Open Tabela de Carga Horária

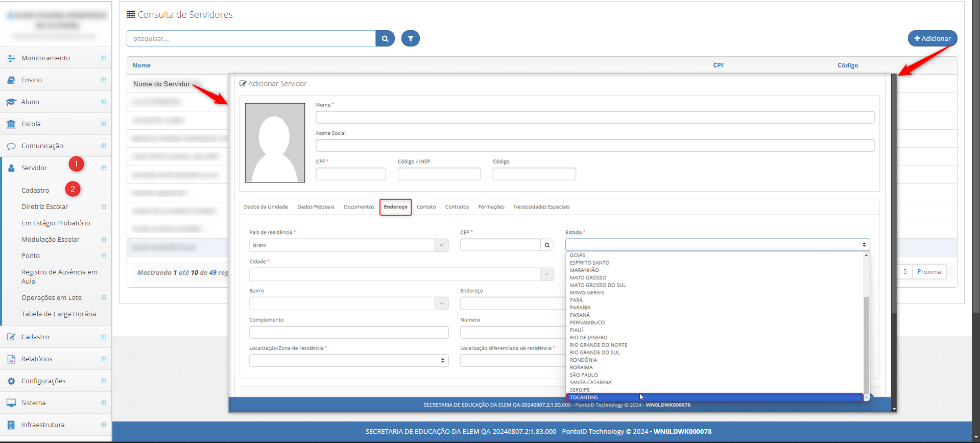[x=59, y=314]
